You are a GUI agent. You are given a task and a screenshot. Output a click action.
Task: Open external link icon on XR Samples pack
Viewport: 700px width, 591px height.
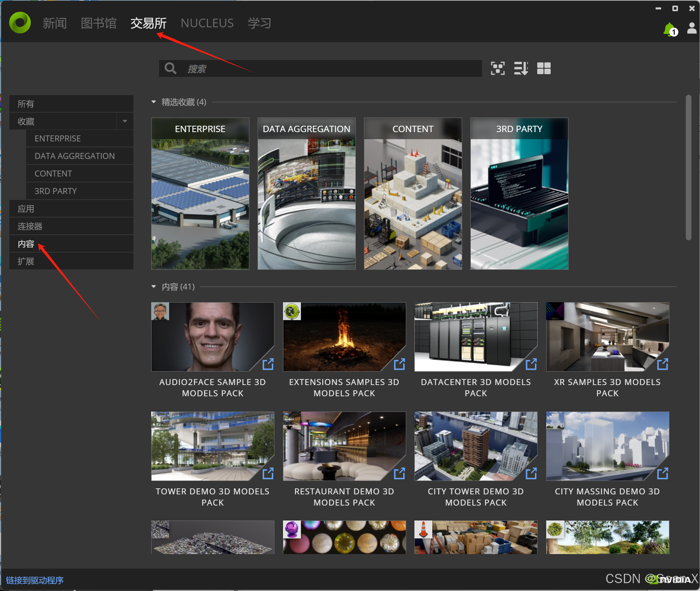click(x=663, y=364)
